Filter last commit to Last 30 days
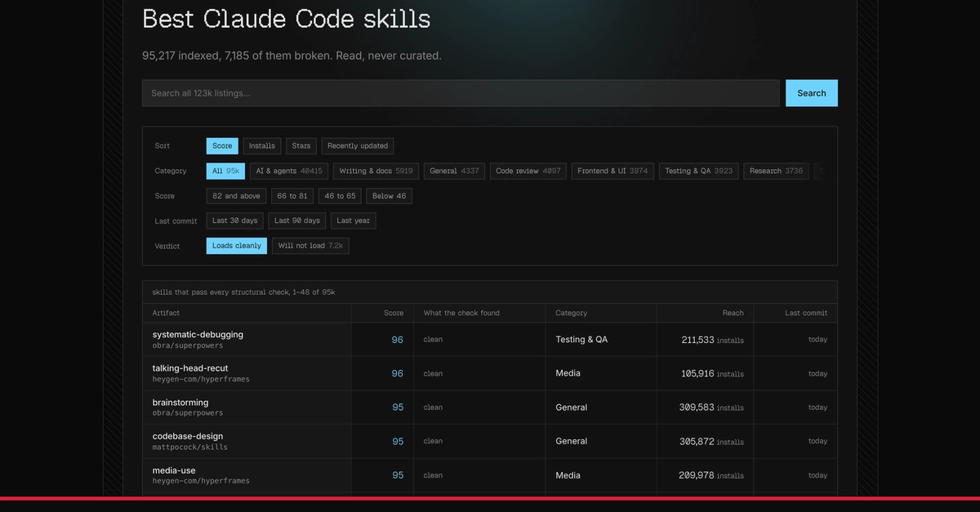The image size is (980, 512). click(235, 220)
